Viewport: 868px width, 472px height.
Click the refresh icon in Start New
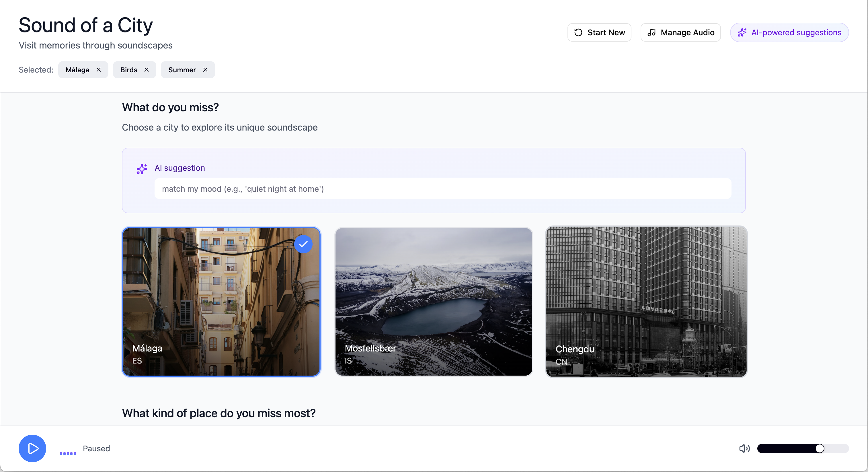click(578, 32)
